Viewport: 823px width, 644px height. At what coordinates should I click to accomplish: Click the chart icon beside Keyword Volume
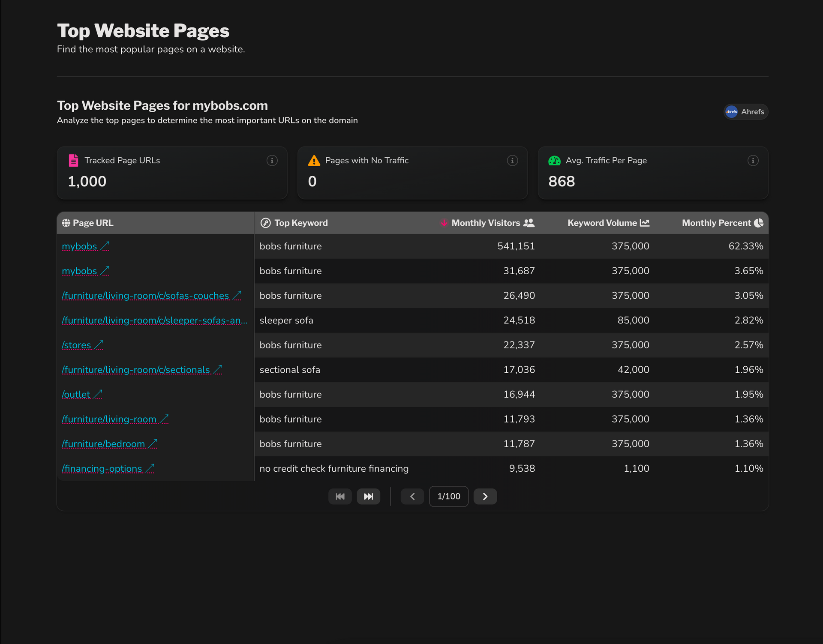click(x=645, y=223)
